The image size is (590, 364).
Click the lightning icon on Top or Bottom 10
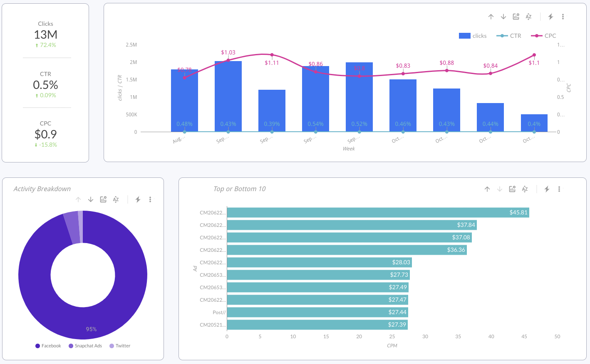(548, 189)
